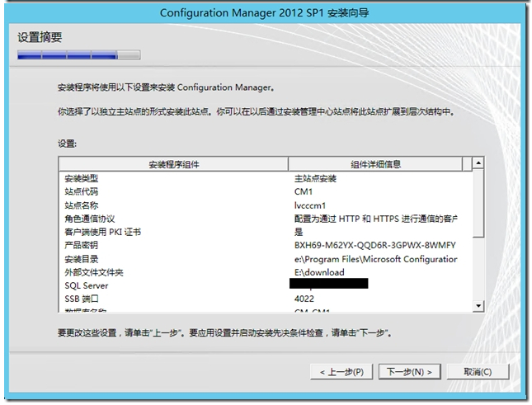
Task: Click the setup progress bar
Action: [x=78, y=55]
